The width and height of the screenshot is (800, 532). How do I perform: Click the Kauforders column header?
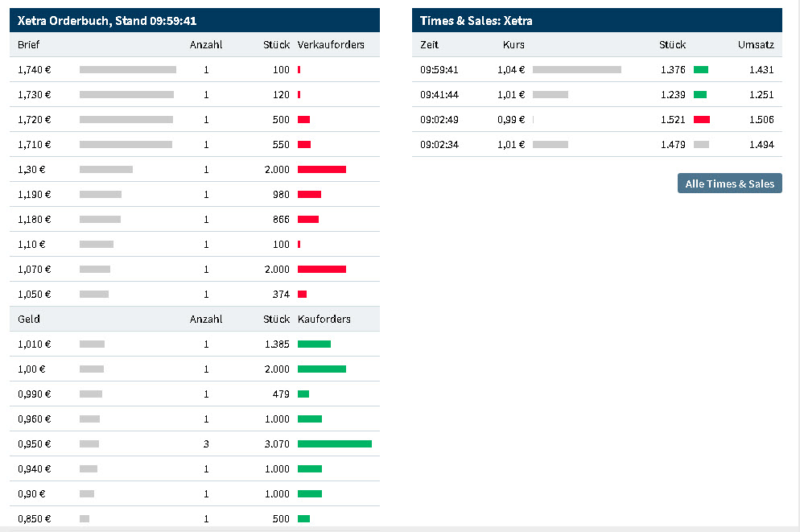click(x=324, y=319)
